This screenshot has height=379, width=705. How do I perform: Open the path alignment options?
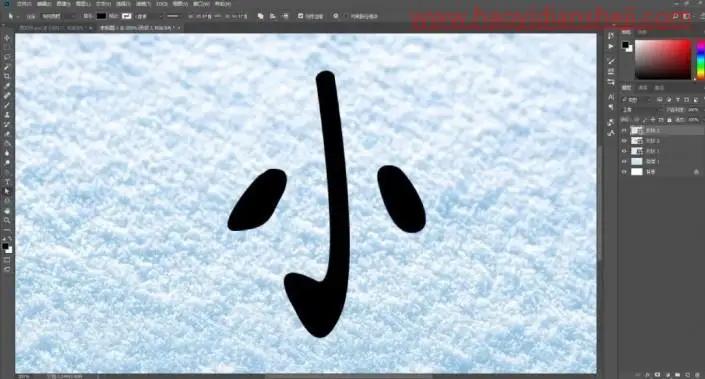pos(273,16)
